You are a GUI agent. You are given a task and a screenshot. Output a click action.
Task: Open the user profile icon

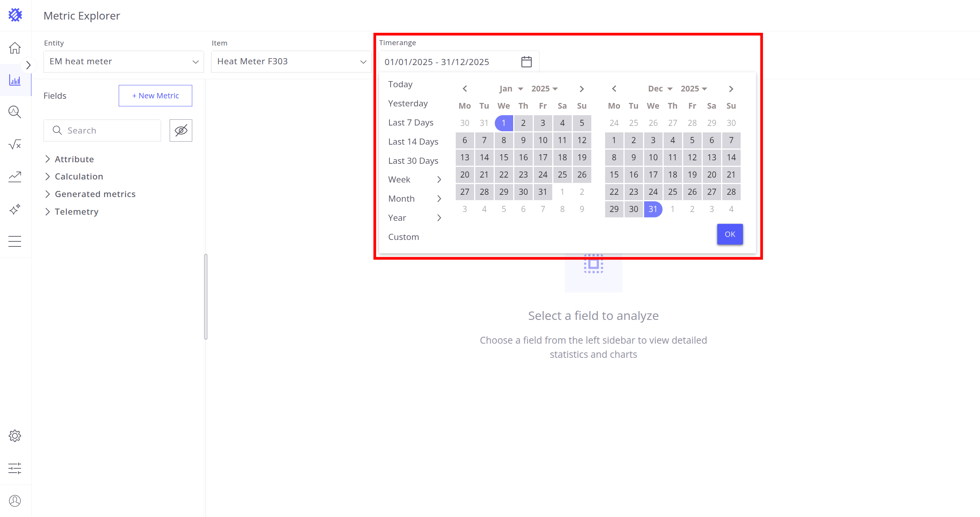pyautogui.click(x=15, y=501)
